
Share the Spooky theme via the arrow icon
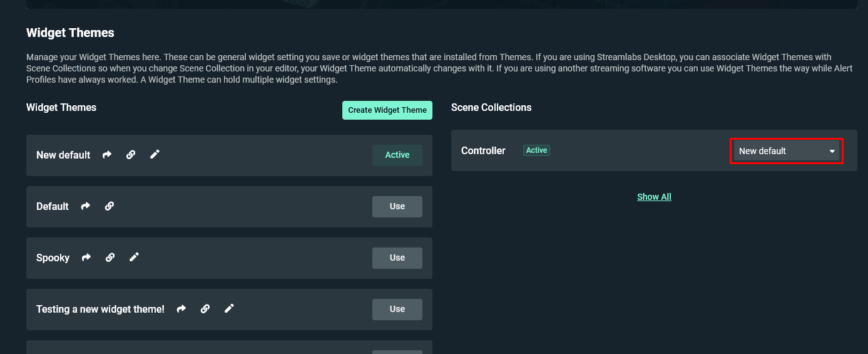(86, 258)
